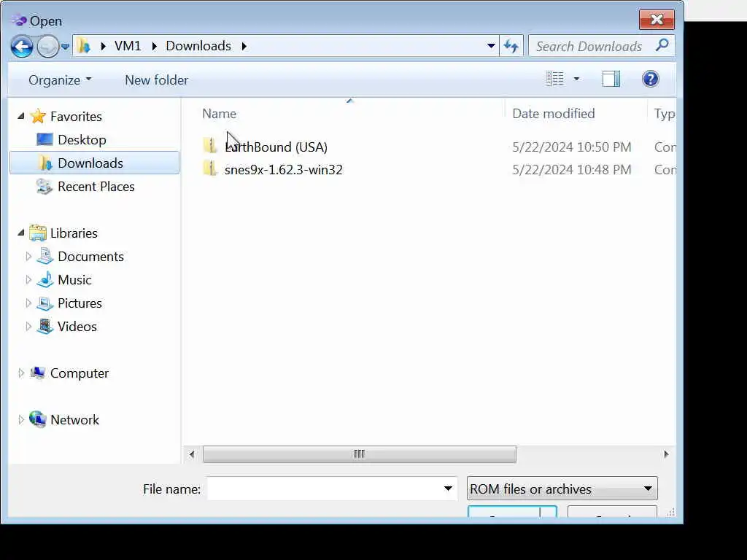This screenshot has width=747, height=560.
Task: Select Network in the navigation pane
Action: point(64,419)
